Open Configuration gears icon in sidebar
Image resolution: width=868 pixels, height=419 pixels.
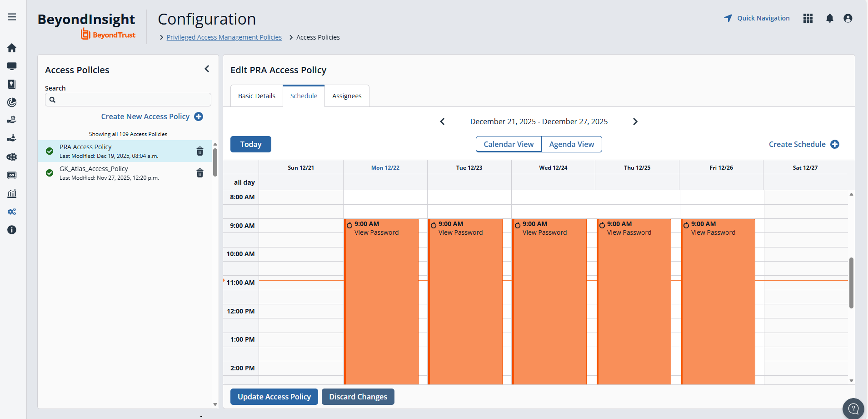click(12, 212)
